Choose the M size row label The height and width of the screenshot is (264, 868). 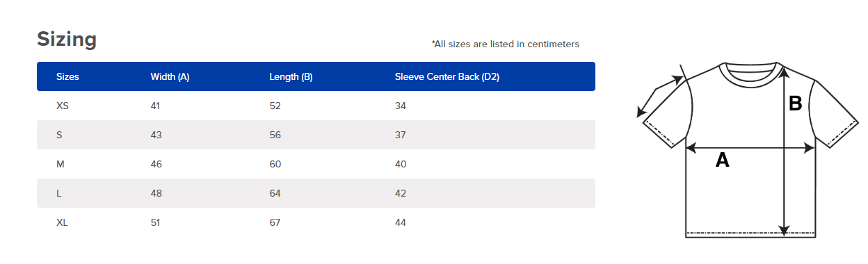point(60,164)
